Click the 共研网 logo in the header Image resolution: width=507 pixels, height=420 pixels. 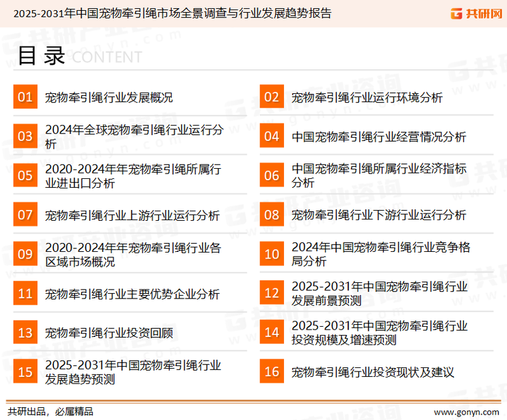(477, 14)
